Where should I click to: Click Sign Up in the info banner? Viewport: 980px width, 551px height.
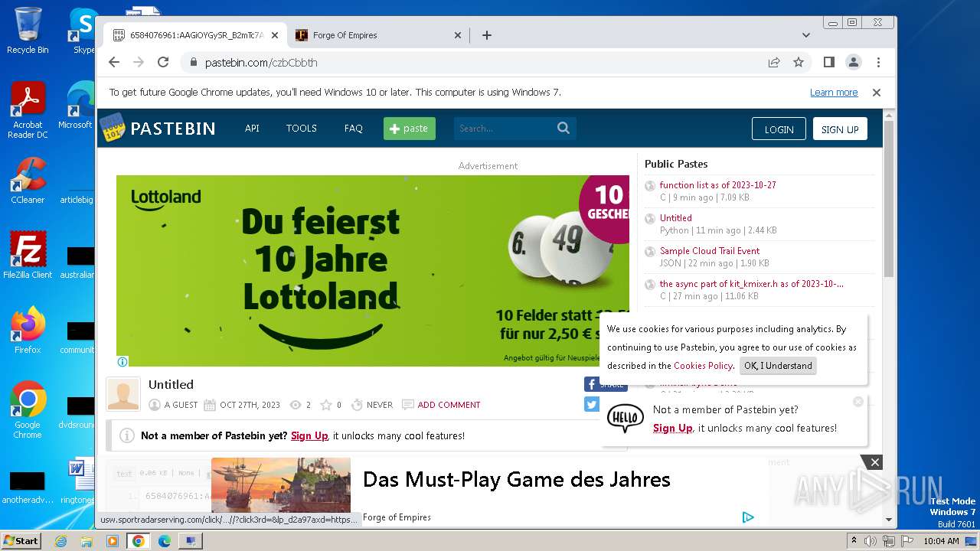pos(309,436)
